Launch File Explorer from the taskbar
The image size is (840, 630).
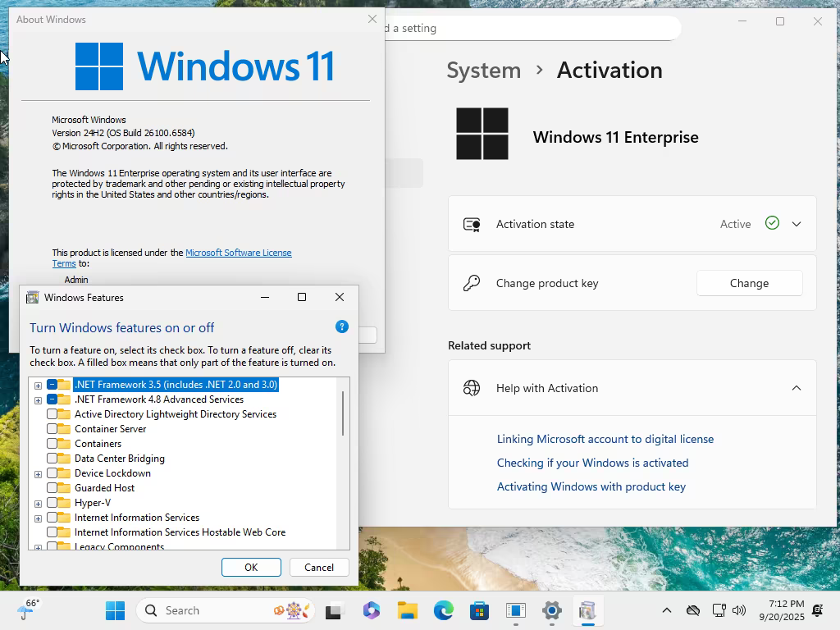(408, 610)
